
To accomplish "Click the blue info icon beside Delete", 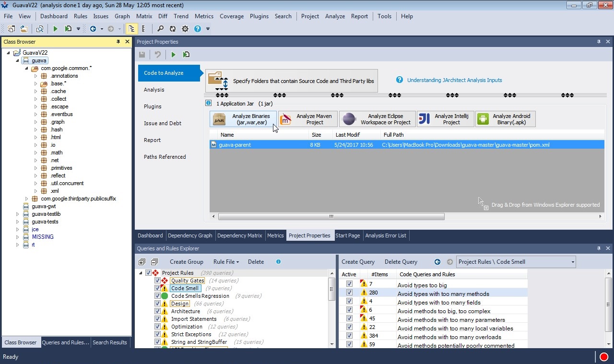I will click(278, 262).
